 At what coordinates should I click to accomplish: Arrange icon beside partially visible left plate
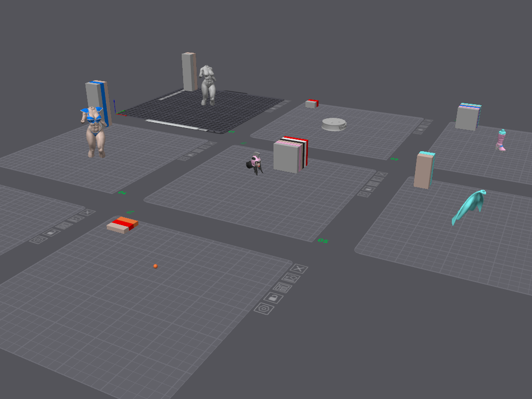(x=64, y=225)
